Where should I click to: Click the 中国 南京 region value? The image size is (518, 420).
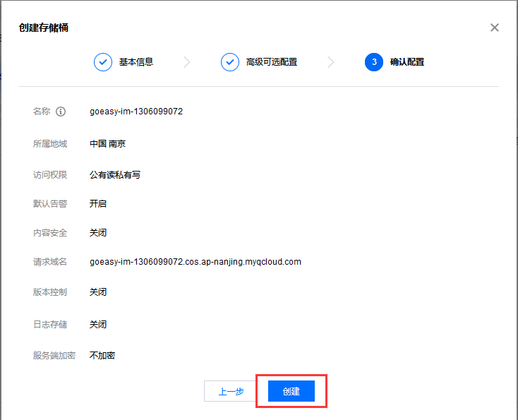pos(107,144)
